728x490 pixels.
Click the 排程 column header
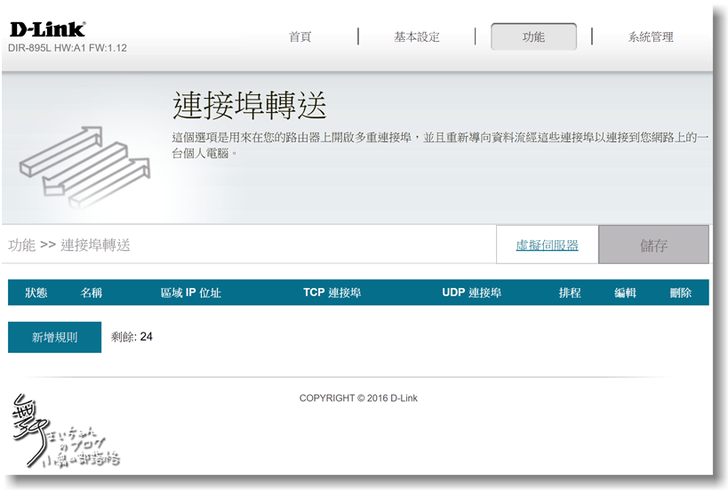pos(570,293)
